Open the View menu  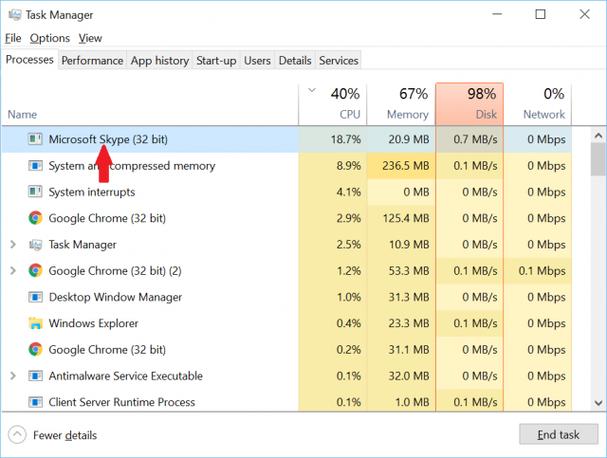click(90, 38)
